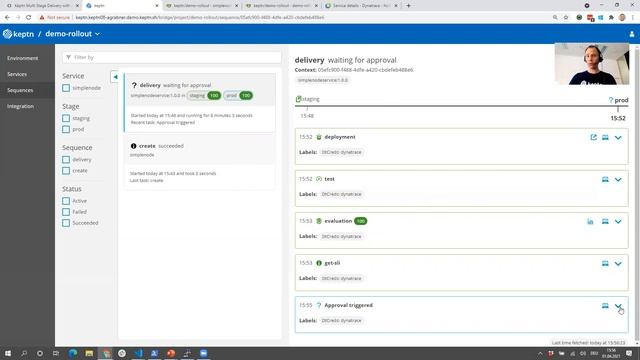
Task: Open the deployment external link icon
Action: click(593, 137)
